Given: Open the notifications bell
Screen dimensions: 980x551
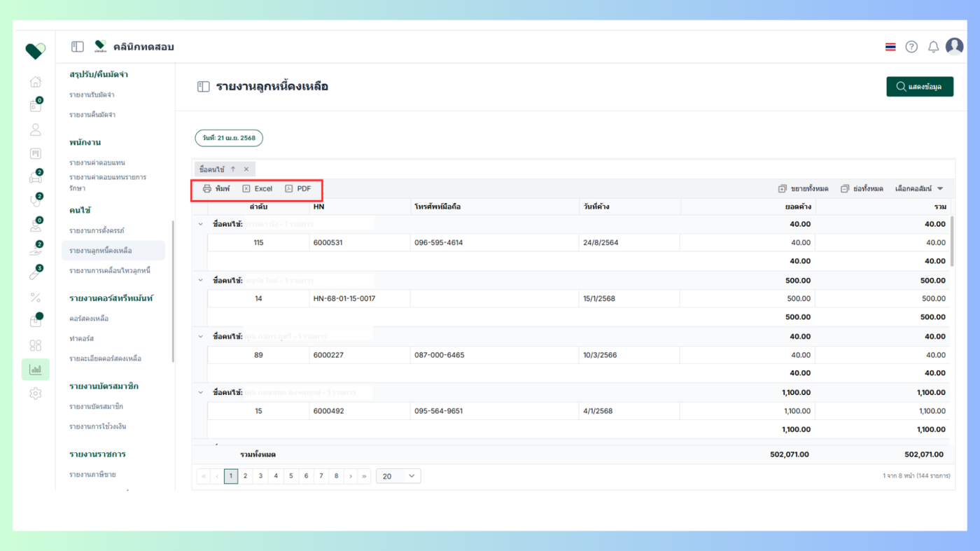Looking at the screenshot, I should [933, 47].
